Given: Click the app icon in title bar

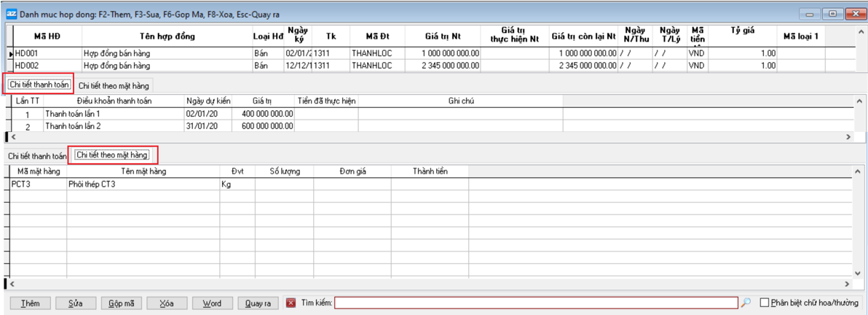Looking at the screenshot, I should [11, 13].
